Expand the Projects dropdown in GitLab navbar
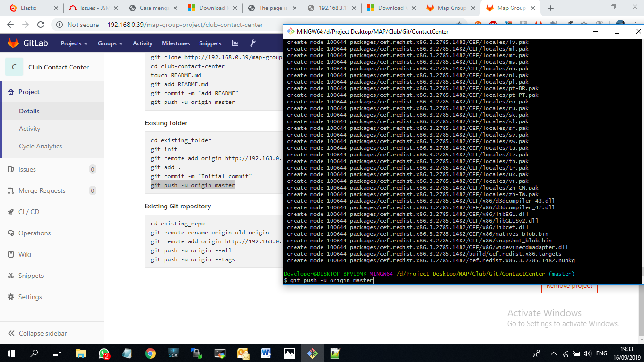This screenshot has height=362, width=644. [74, 43]
